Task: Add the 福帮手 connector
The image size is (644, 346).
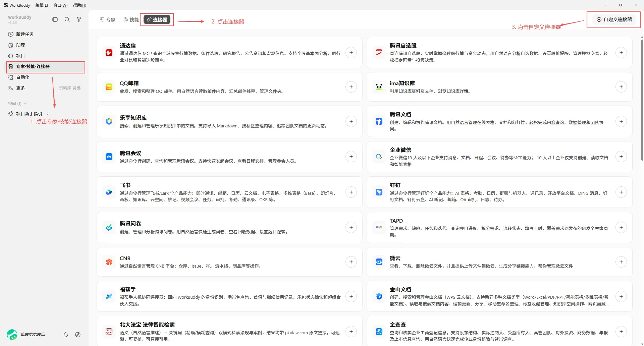Action: pyautogui.click(x=351, y=296)
